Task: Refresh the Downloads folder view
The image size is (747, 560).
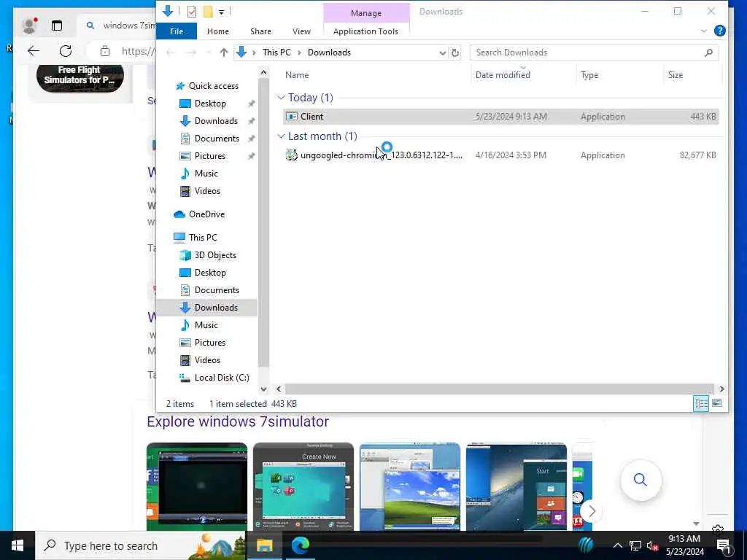Action: coord(455,52)
